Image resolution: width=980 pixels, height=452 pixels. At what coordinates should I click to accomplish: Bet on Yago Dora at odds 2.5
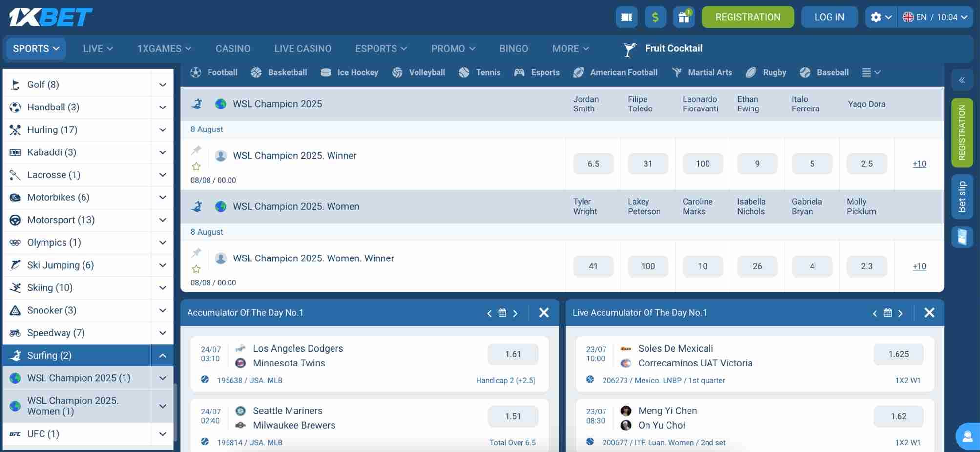[x=867, y=164]
